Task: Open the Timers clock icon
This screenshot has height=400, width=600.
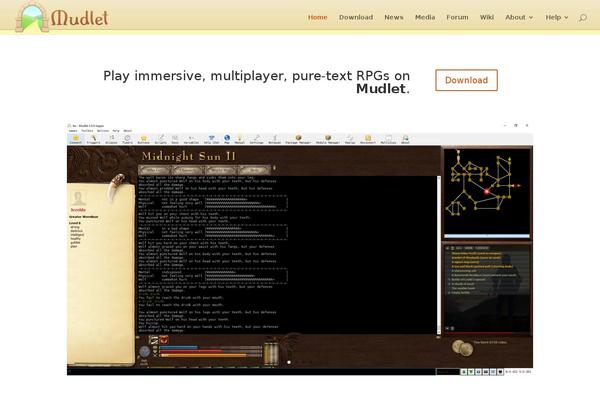Action: click(127, 139)
